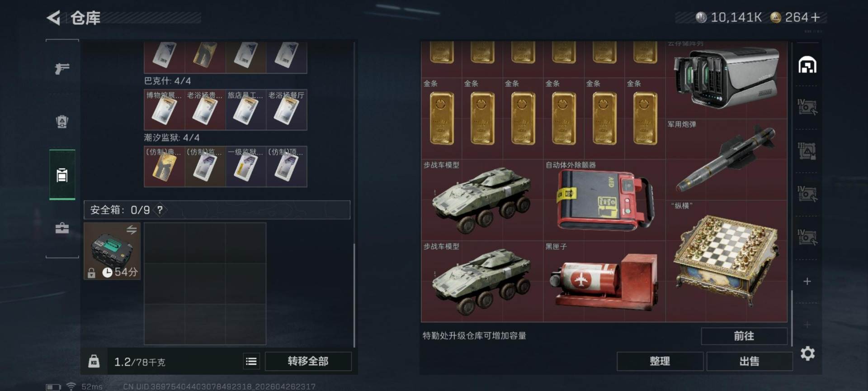Click the plus icon beside 264 currency
Image resolution: width=868 pixels, height=391 pixels.
click(816, 17)
